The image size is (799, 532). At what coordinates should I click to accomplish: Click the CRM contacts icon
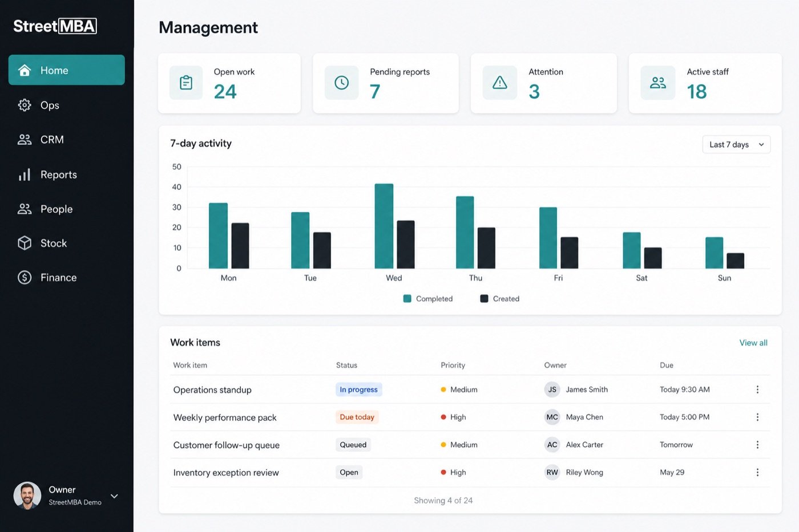point(25,140)
